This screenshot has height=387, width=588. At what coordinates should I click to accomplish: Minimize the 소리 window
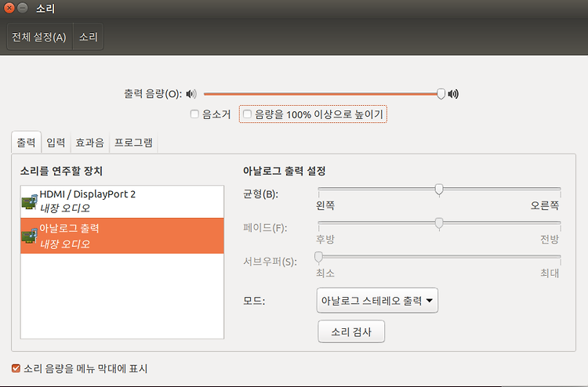(23, 8)
